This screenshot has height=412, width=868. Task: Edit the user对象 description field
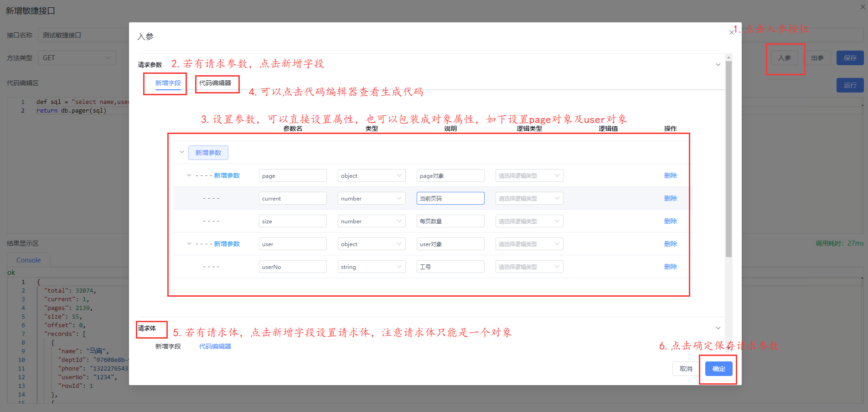coord(450,244)
